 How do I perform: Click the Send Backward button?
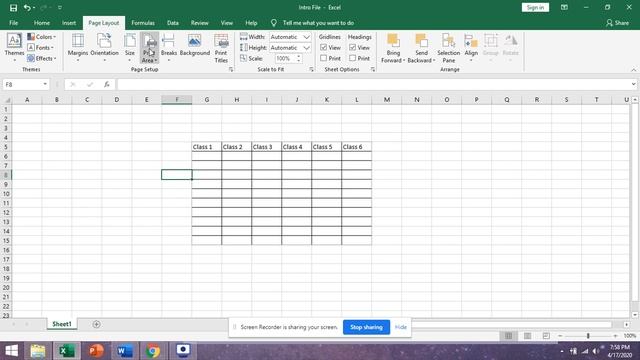(421, 48)
